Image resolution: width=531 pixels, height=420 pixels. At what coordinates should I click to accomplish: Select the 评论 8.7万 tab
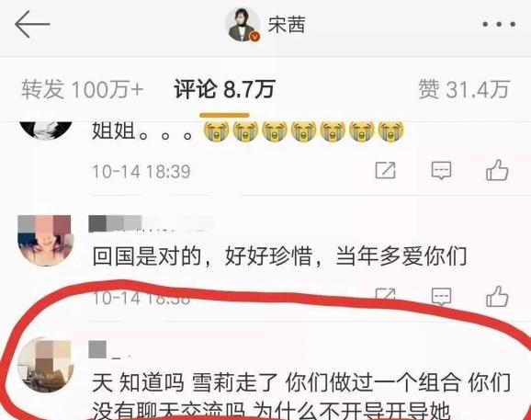(x=224, y=89)
